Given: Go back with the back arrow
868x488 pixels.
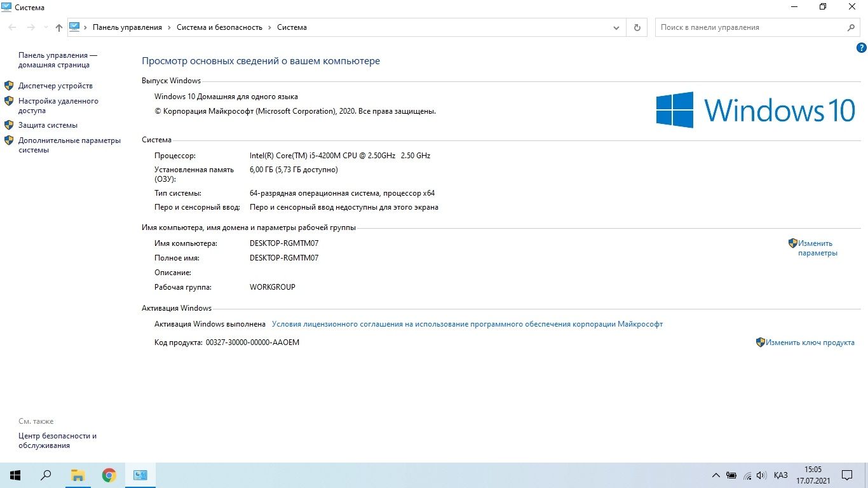Looking at the screenshot, I should [12, 27].
